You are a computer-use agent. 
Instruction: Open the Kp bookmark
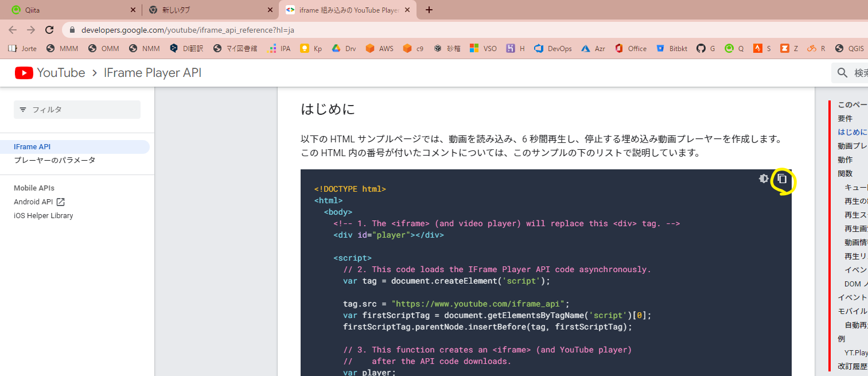[312, 49]
